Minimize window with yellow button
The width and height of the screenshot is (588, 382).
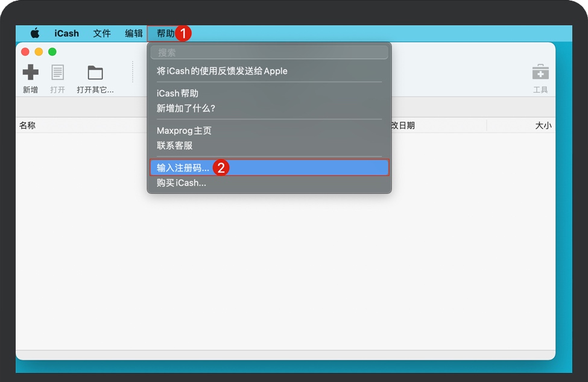[39, 52]
